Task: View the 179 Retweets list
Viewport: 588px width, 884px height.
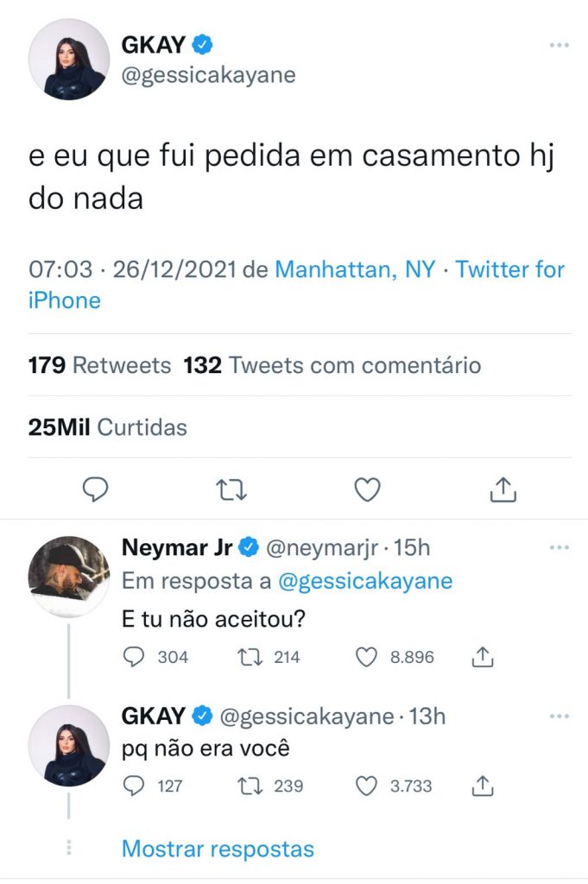Action: pos(99,365)
